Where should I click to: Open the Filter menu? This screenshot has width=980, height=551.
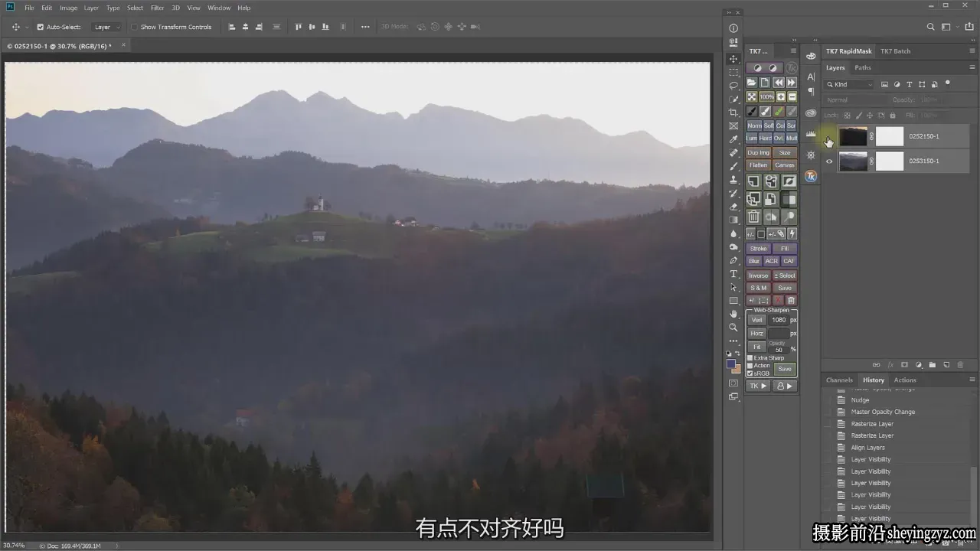coord(157,8)
